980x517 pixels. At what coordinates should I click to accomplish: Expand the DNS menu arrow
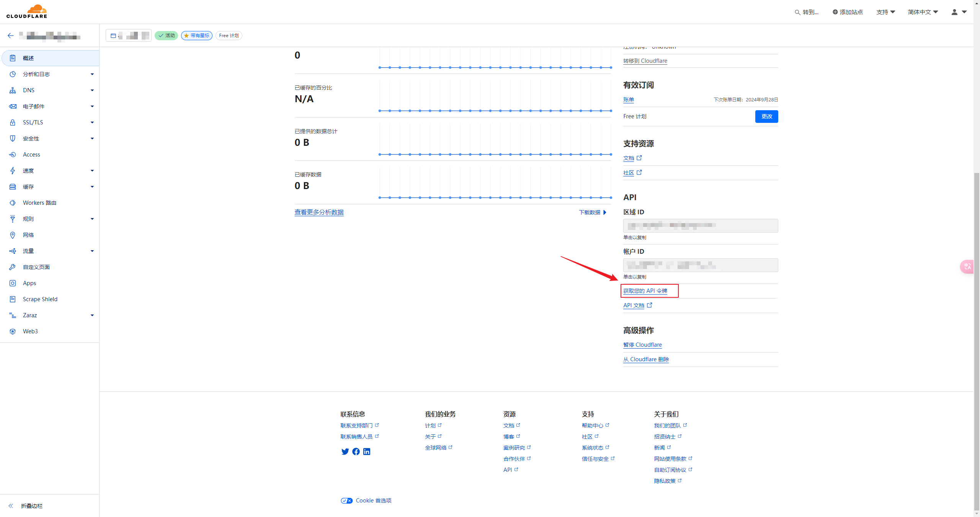tap(92, 90)
